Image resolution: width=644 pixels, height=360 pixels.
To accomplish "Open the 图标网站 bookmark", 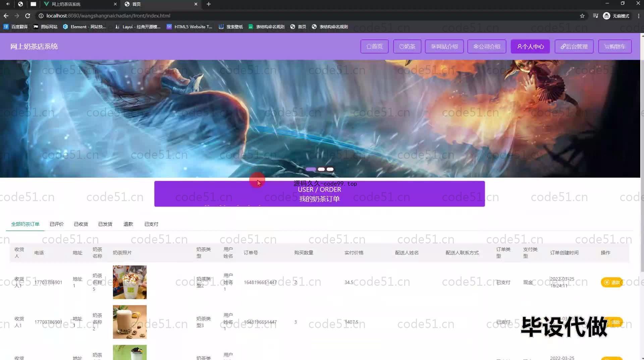I will [x=45, y=27].
